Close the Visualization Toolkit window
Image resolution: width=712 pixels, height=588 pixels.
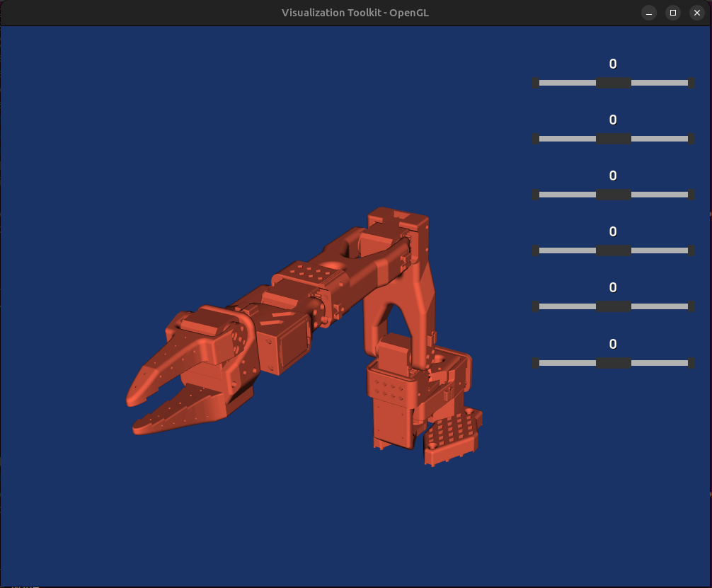(697, 13)
